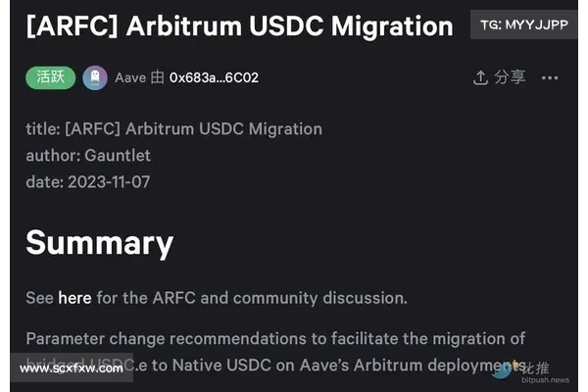Follow the 'here' link to ARFC discussion
Viewport: 588px width, 392px height.
tap(74, 298)
